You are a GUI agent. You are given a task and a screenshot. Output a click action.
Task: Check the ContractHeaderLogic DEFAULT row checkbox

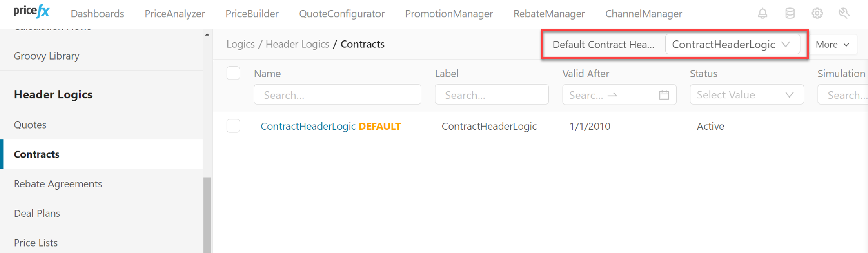[x=233, y=126]
